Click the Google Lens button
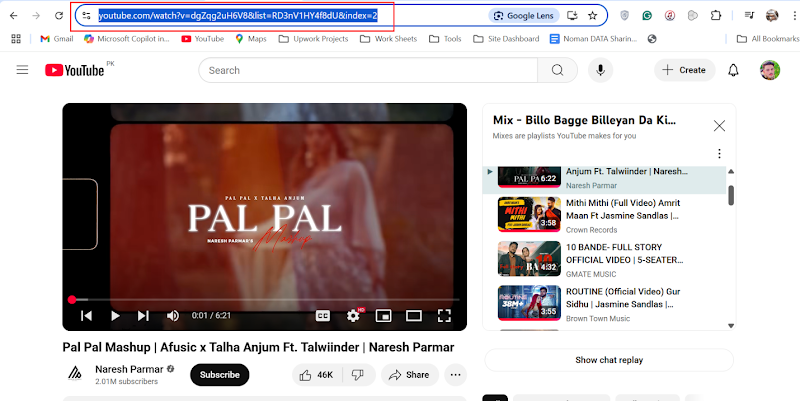800x401 pixels. click(x=524, y=16)
